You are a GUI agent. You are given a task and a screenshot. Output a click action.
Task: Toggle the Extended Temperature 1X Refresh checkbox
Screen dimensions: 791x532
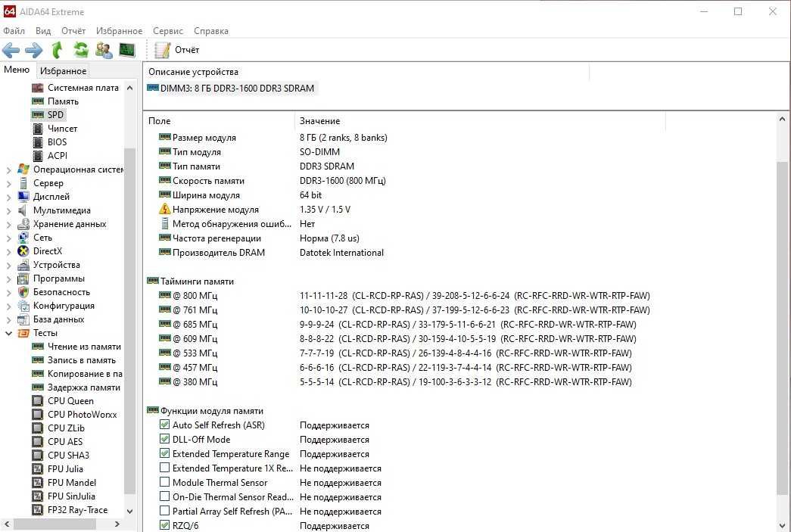(x=164, y=468)
